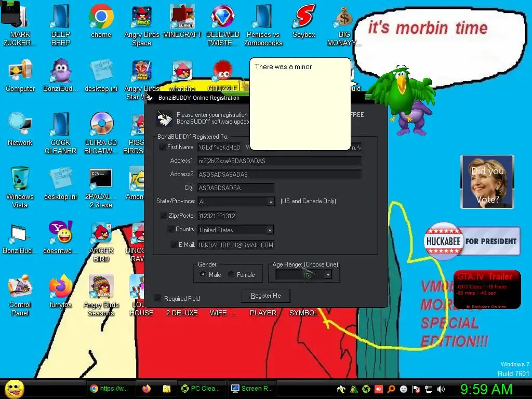Open the folder icon in the taskbar
532x399 pixels.
coord(167,389)
